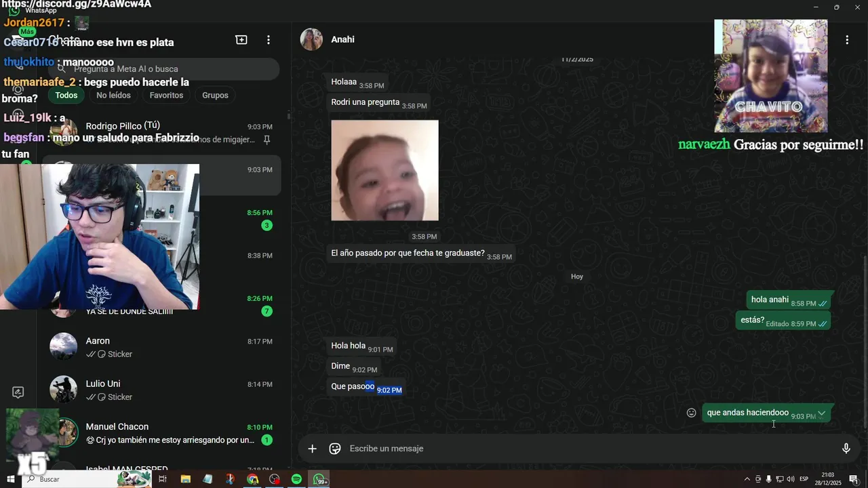
Task: Select 'El año pasado por que fecha te graduaste?' message
Action: [x=421, y=254]
